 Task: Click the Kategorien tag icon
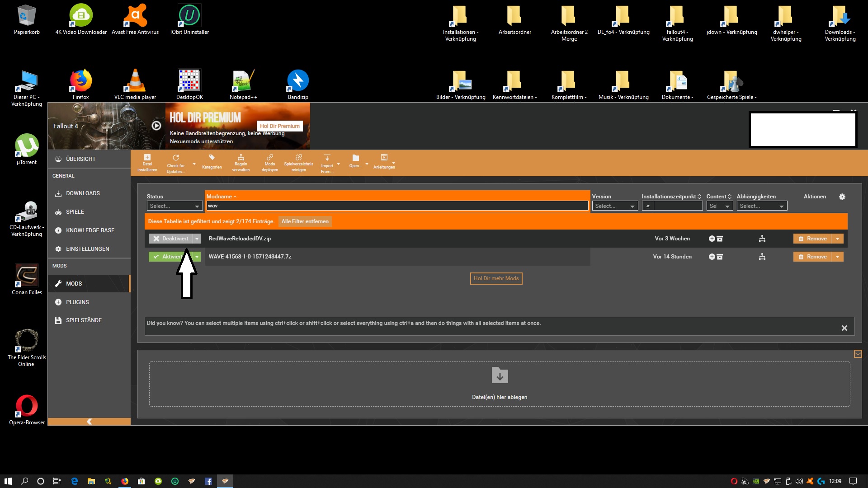(x=212, y=158)
